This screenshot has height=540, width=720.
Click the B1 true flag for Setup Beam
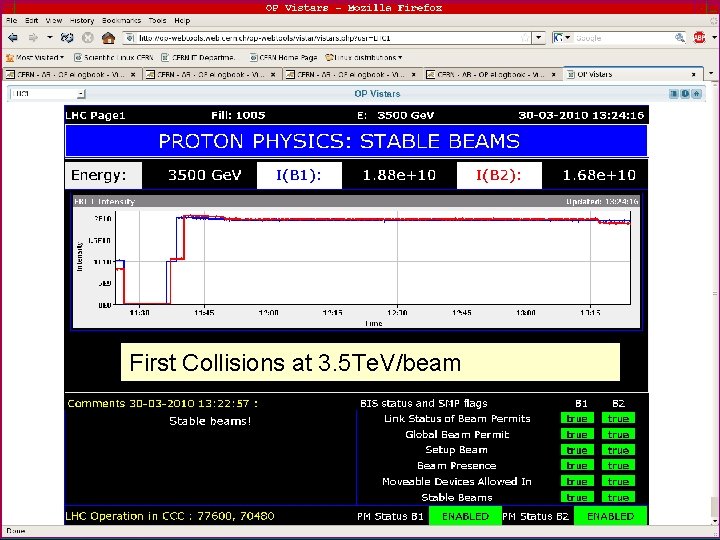point(577,450)
